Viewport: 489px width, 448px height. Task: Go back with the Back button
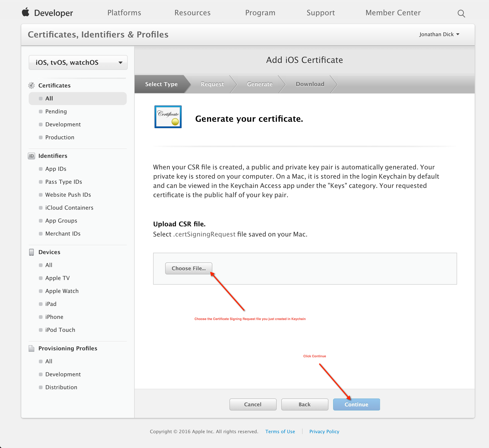tap(304, 404)
